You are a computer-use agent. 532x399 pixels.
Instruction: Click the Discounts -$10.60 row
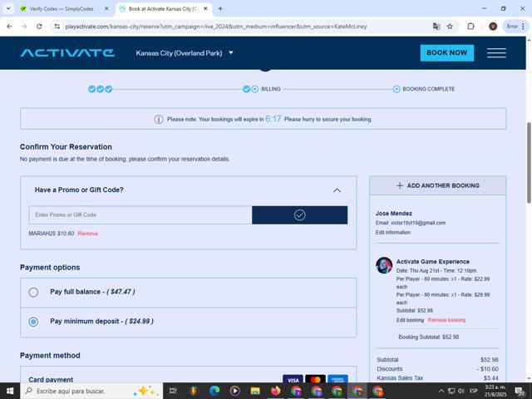[x=437, y=369]
